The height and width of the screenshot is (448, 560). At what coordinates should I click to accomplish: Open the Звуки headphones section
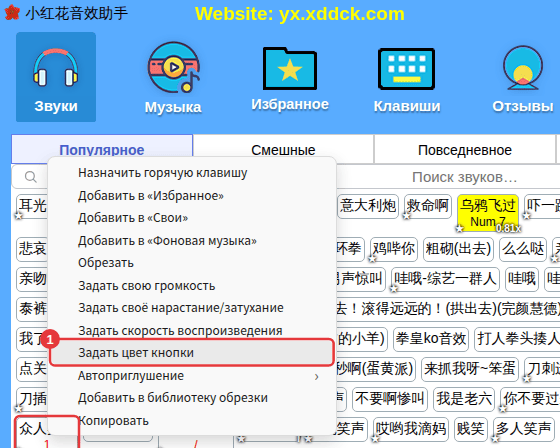click(56, 77)
